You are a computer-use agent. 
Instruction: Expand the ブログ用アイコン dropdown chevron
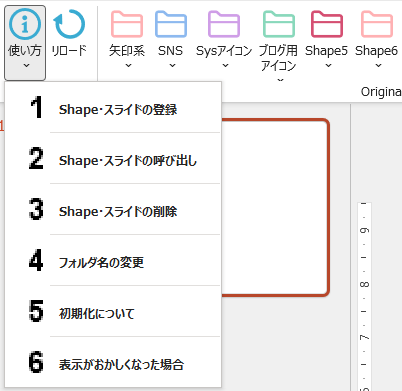[280, 80]
